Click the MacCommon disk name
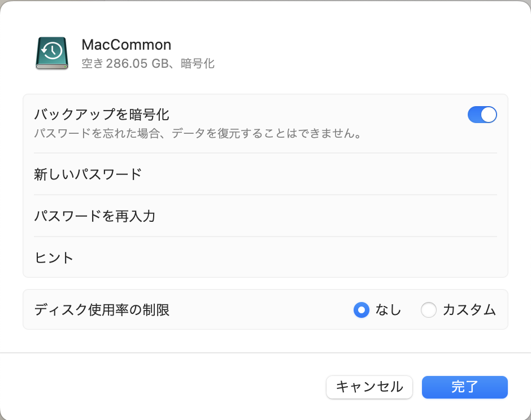531x420 pixels. click(127, 45)
